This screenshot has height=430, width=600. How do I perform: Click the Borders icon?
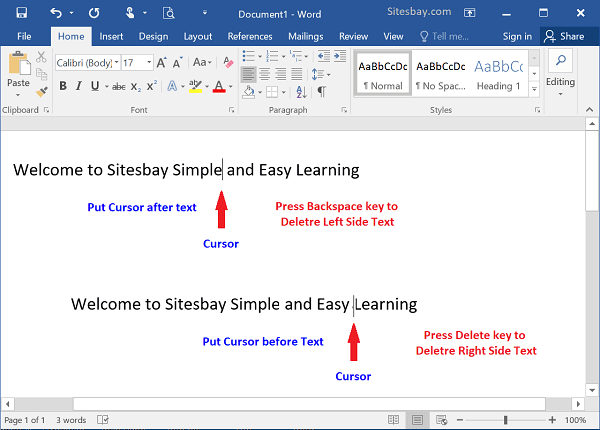[x=272, y=92]
